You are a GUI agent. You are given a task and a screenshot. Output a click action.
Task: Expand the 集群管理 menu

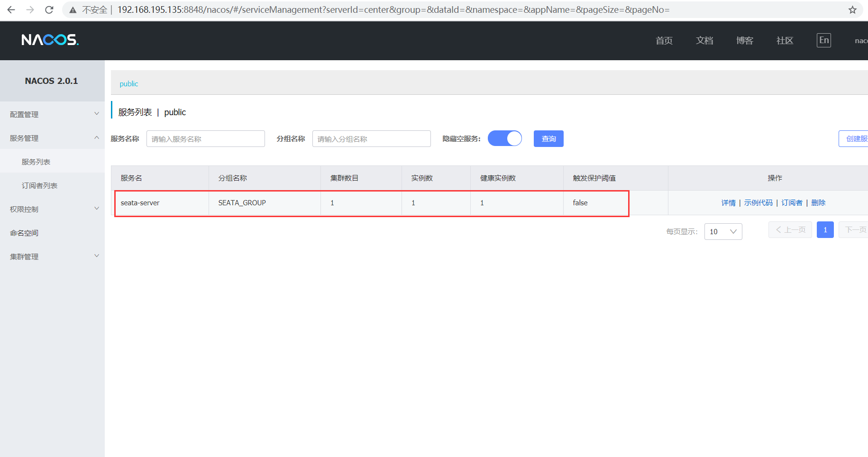[x=52, y=256]
